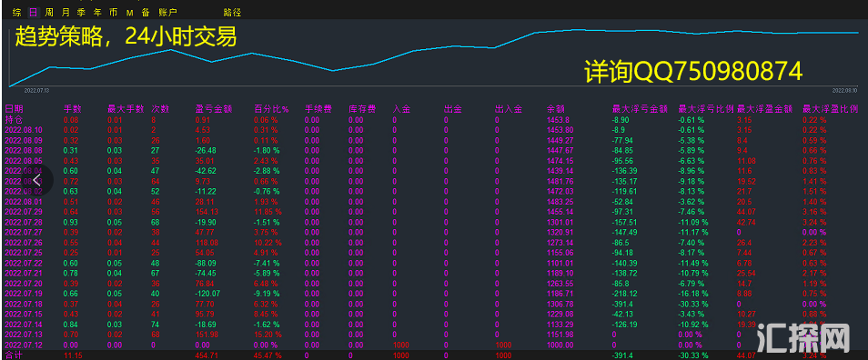The width and height of the screenshot is (868, 360).
Task: Open the 备 notes tab
Action: point(146,12)
